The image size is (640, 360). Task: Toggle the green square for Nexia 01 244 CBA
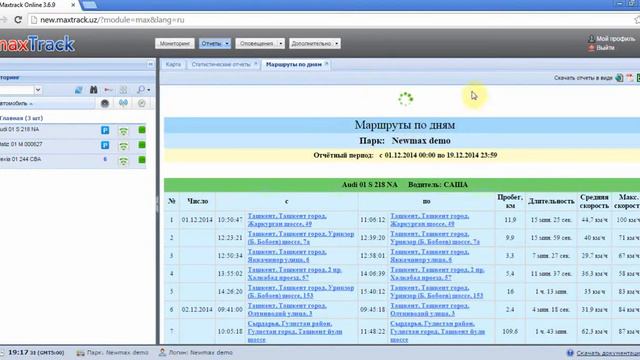142,160
